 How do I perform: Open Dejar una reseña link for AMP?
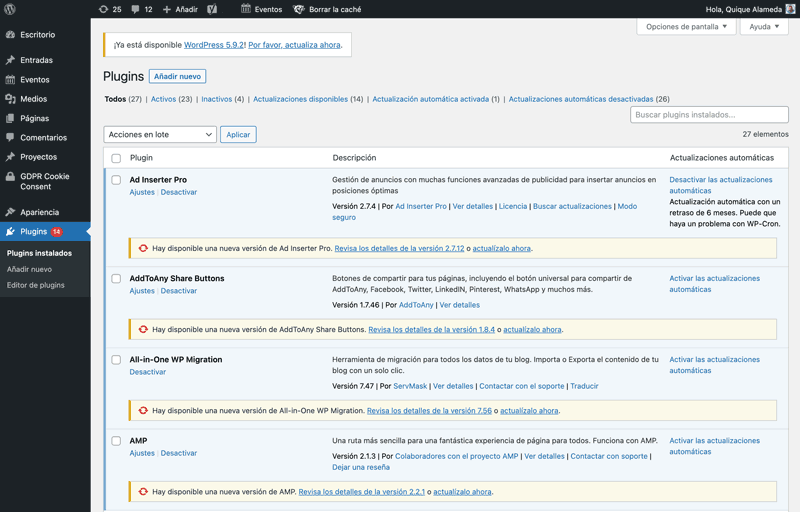coord(361,467)
